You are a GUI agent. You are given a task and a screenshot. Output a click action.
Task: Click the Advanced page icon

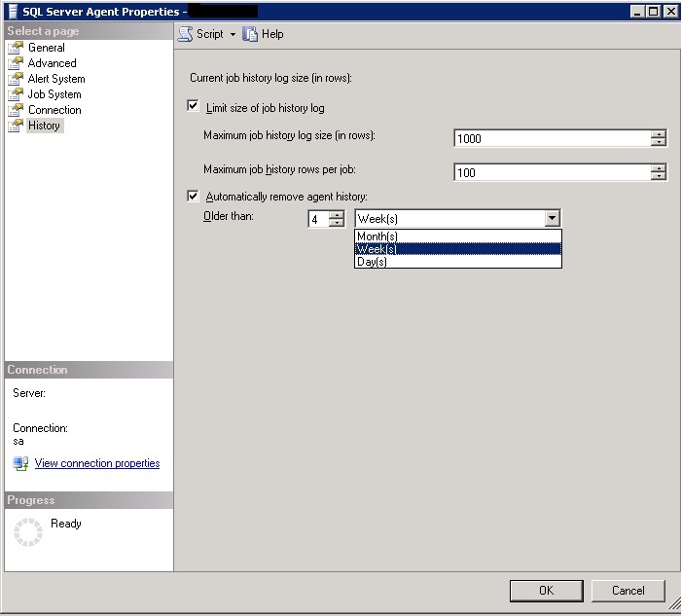pos(16,63)
